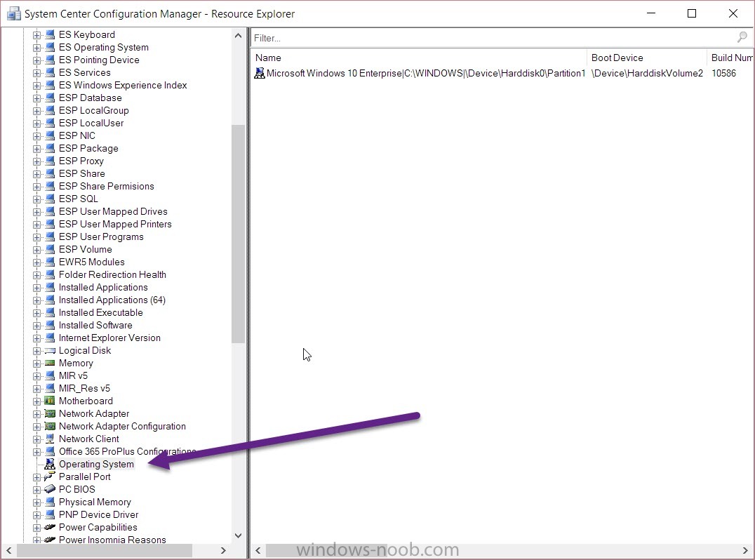The image size is (755, 560).
Task: Click the tree scroll down arrow
Action: pyautogui.click(x=238, y=535)
